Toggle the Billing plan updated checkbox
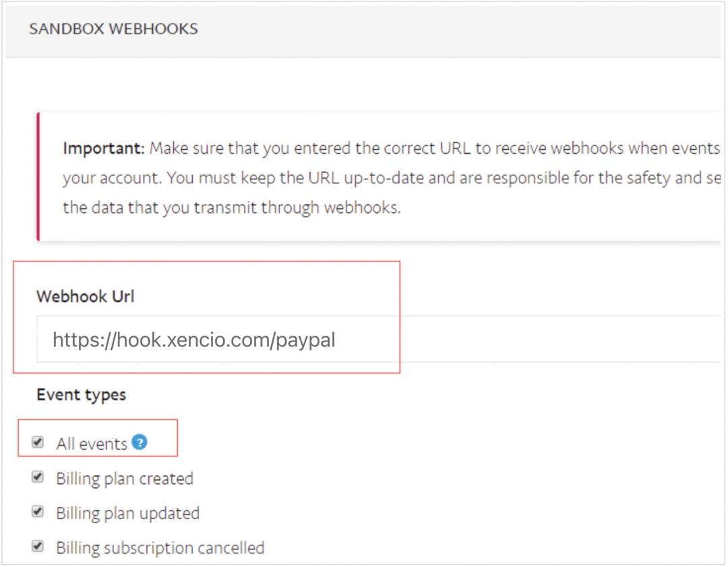 click(x=38, y=512)
